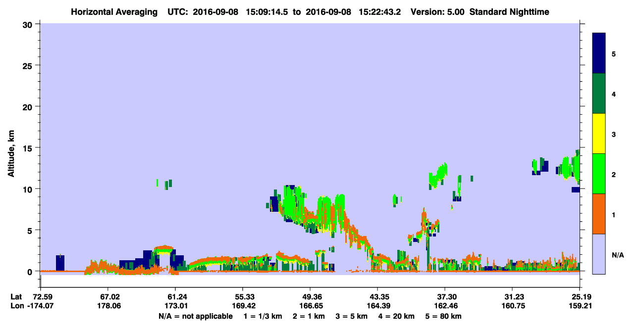
Task: Click the colorbar label '5'
Action: click(x=614, y=53)
